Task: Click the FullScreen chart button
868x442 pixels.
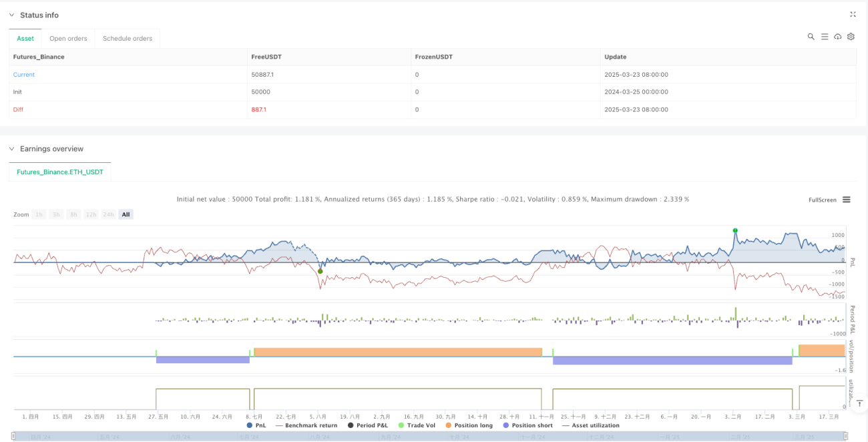Action: coord(822,200)
